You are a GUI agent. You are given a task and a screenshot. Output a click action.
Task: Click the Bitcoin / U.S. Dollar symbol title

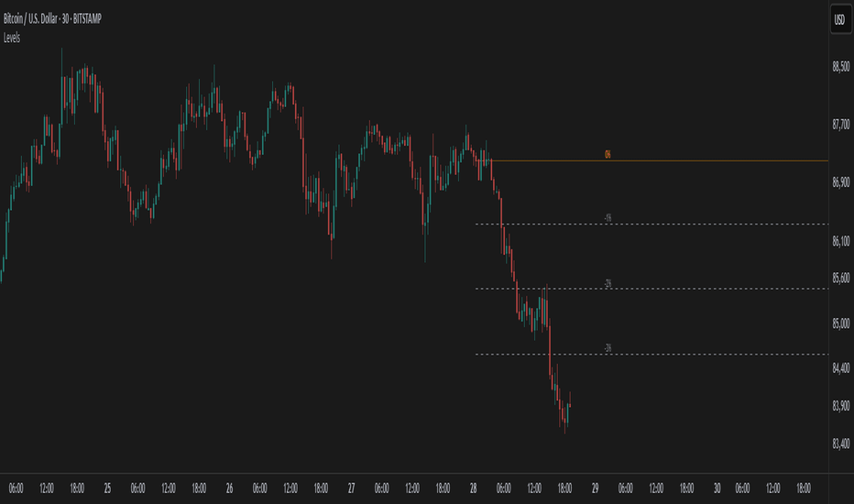coord(52,19)
